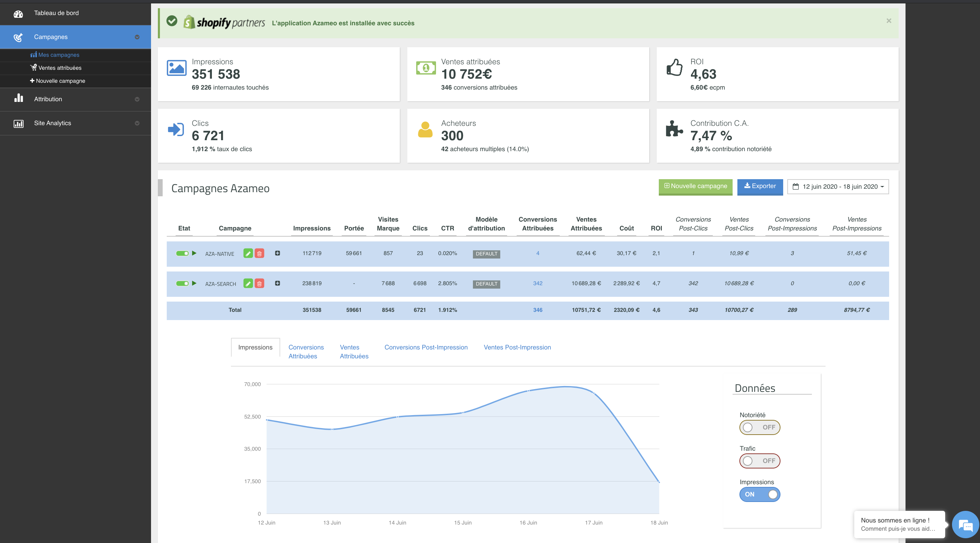Sort table by Impressions column header
This screenshot has width=980, height=543.
point(312,228)
